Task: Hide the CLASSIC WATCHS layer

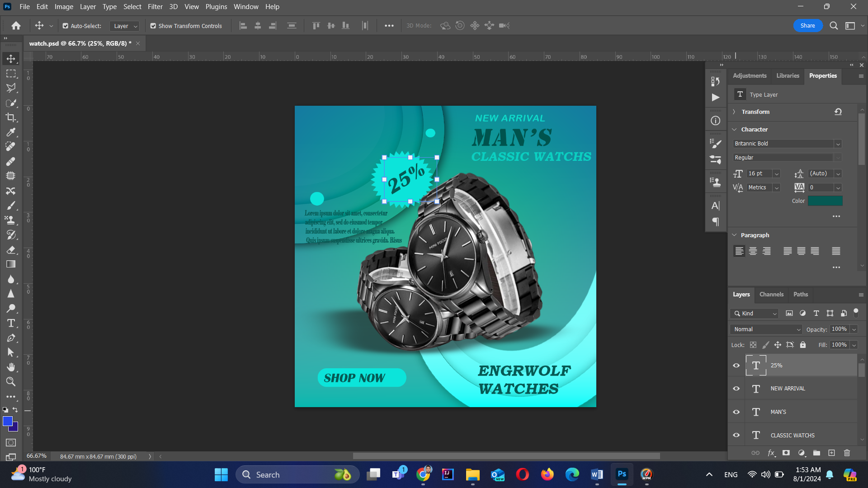Action: click(x=736, y=435)
